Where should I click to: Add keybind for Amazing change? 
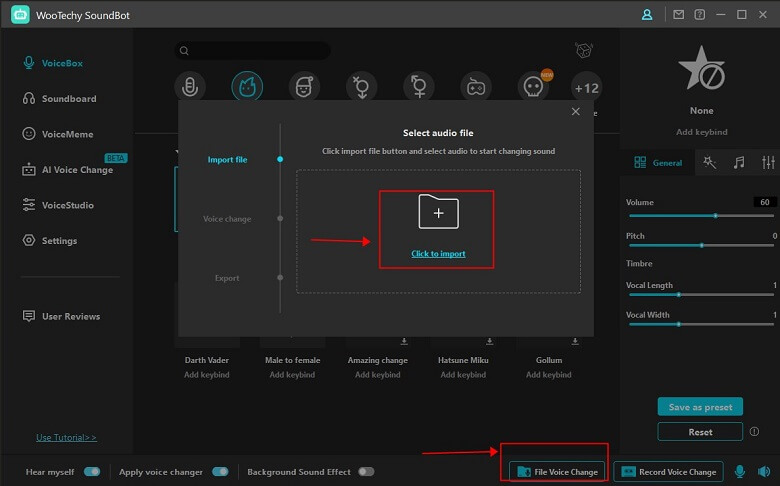point(378,375)
